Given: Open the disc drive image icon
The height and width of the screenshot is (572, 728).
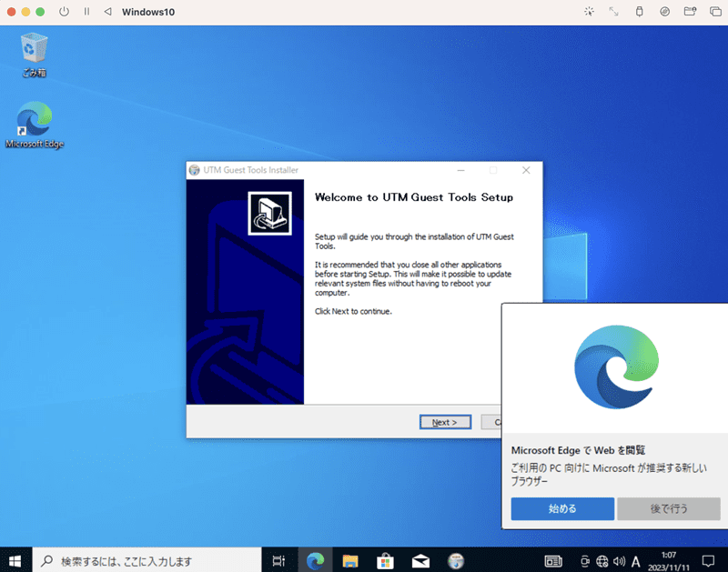Looking at the screenshot, I should coord(665,12).
